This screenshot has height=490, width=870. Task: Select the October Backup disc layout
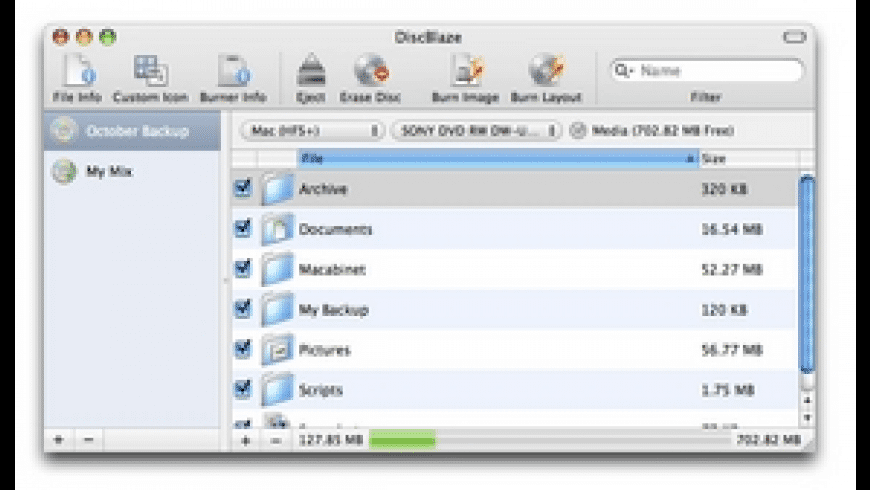pyautogui.click(x=133, y=131)
